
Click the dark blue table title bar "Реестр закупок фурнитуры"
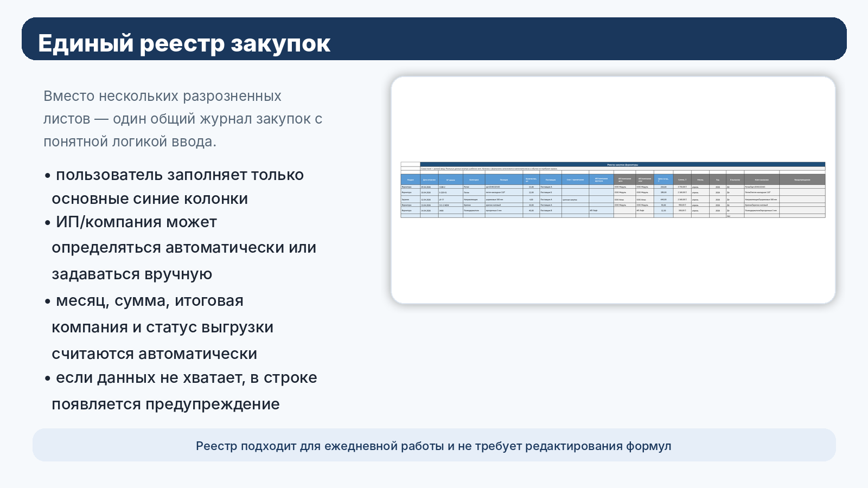click(x=622, y=164)
